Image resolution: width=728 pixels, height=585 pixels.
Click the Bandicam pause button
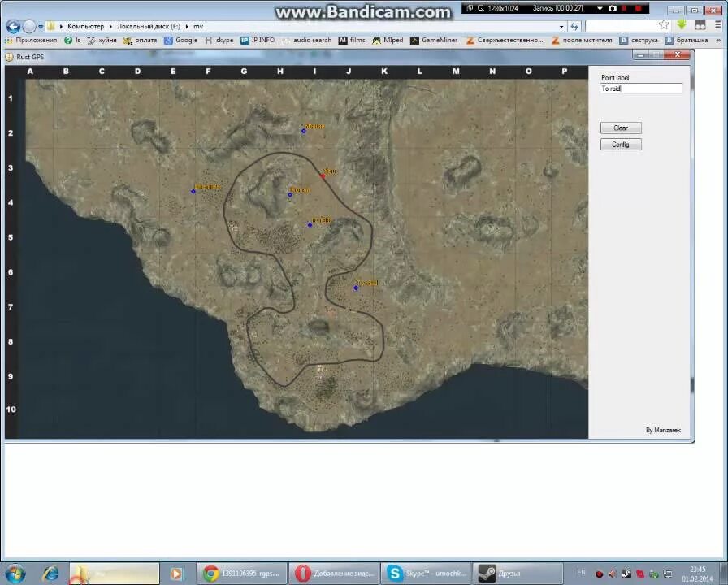(625, 8)
